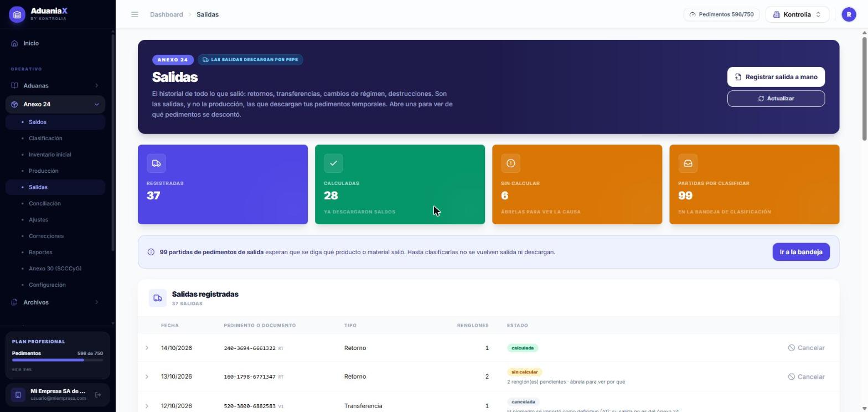Click the Anexo 24 box icon
The height and width of the screenshot is (412, 868).
pyautogui.click(x=14, y=104)
